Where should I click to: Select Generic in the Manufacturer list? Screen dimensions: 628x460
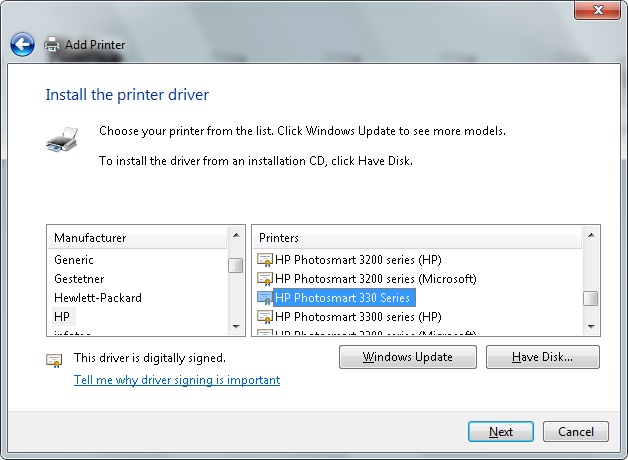[x=74, y=260]
